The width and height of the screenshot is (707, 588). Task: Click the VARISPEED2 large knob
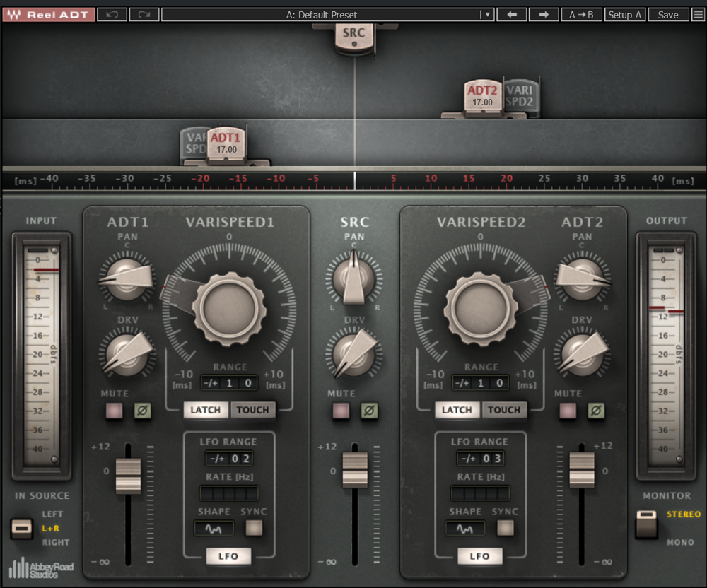[x=481, y=309]
